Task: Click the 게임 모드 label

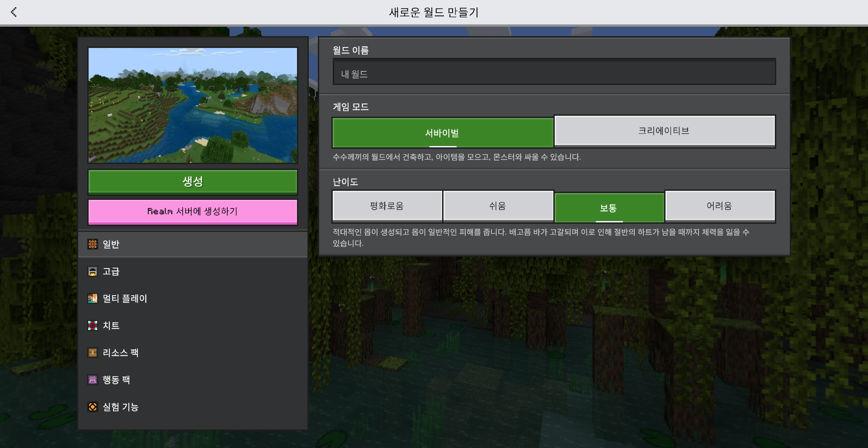Action: pyautogui.click(x=351, y=107)
